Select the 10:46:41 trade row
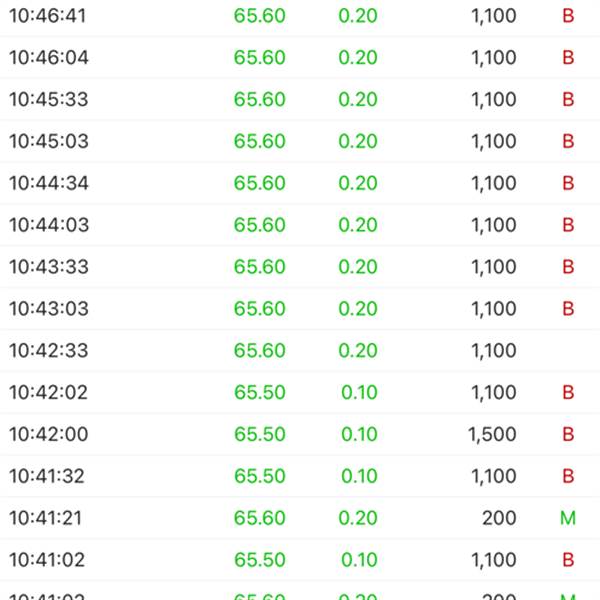This screenshot has height=600, width=600. pyautogui.click(x=300, y=16)
